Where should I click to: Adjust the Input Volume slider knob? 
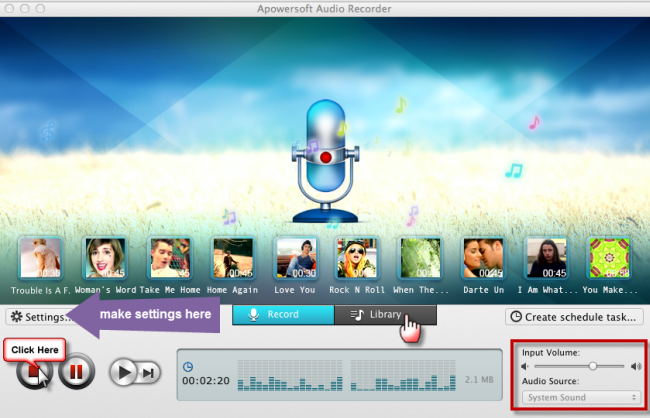[x=593, y=366]
